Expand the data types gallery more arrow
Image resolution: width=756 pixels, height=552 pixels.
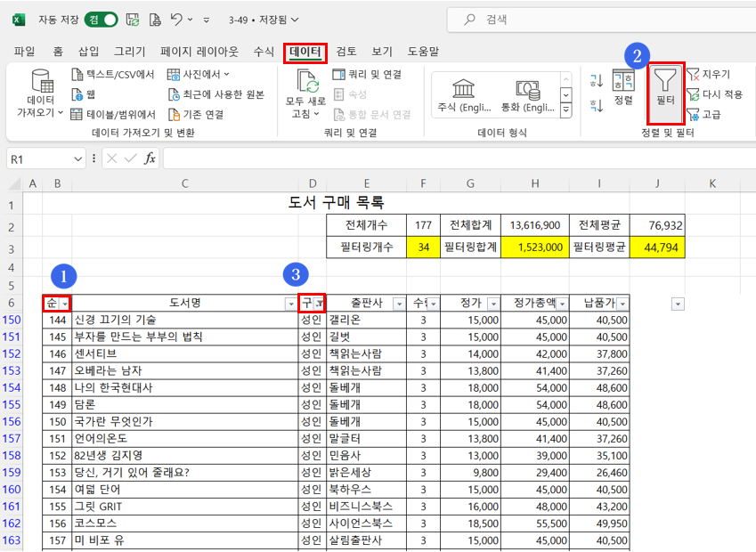(x=566, y=110)
